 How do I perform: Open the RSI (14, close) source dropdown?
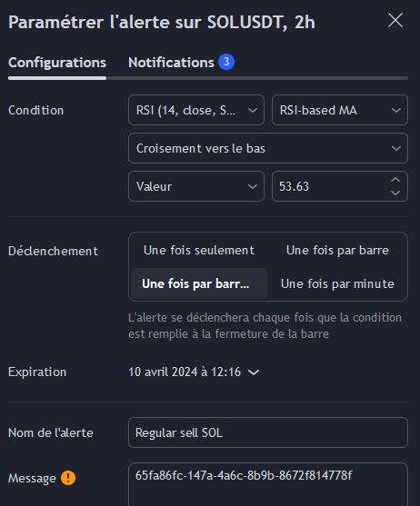click(x=196, y=110)
